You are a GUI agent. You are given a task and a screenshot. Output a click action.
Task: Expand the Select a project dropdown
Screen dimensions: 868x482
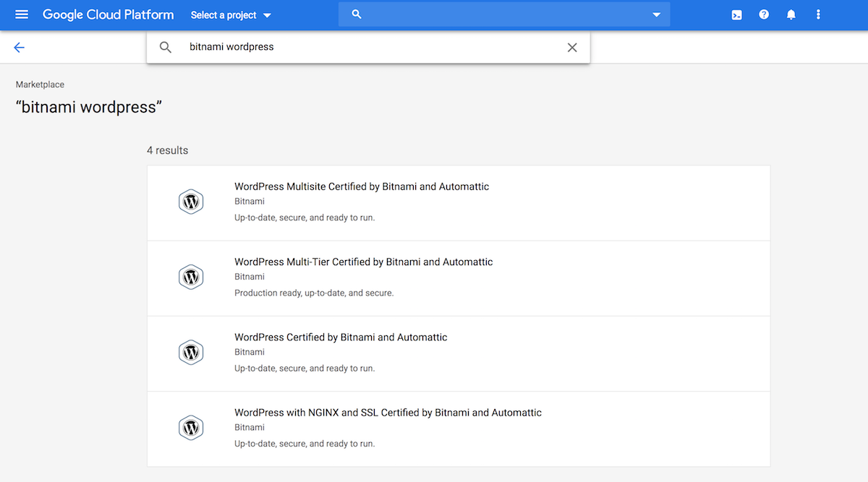pos(231,14)
